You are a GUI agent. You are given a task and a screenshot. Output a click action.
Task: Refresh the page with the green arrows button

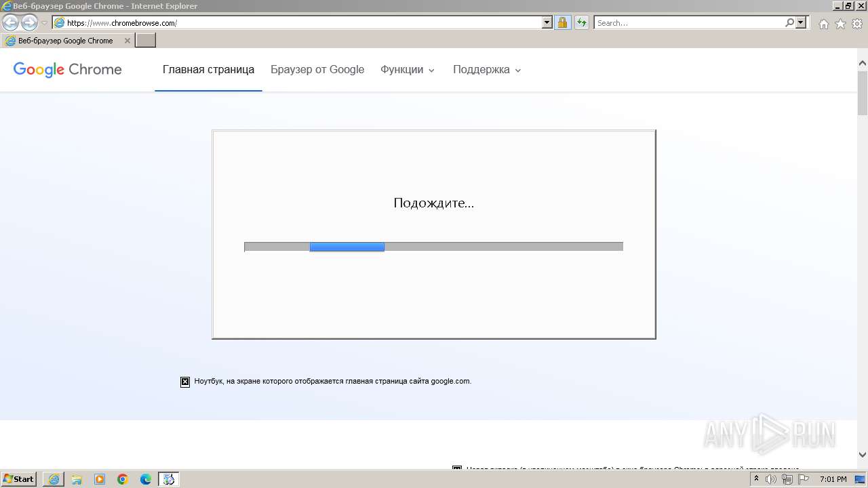pyautogui.click(x=581, y=22)
